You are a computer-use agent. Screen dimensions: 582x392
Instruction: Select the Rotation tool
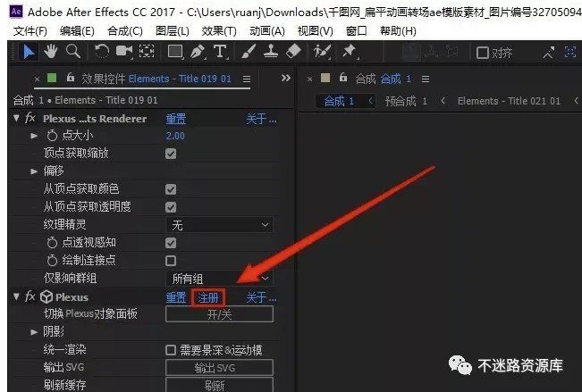coord(101,52)
